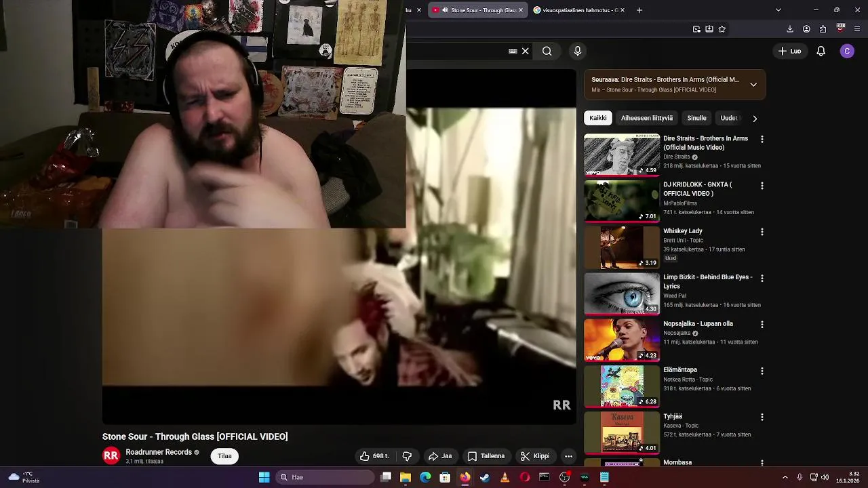Image resolution: width=868 pixels, height=488 pixels.
Task: Open options menu for DJ KRIDLOKK GNXTA
Action: tap(762, 186)
